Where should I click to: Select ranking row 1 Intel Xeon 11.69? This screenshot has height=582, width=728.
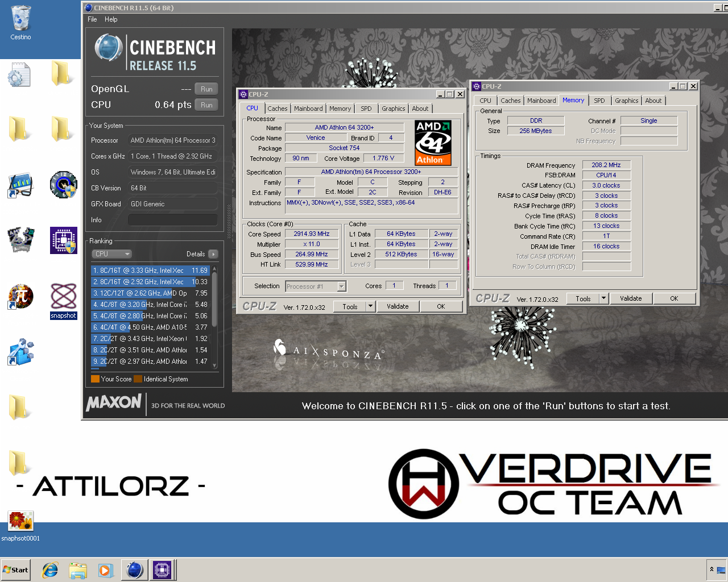point(150,271)
